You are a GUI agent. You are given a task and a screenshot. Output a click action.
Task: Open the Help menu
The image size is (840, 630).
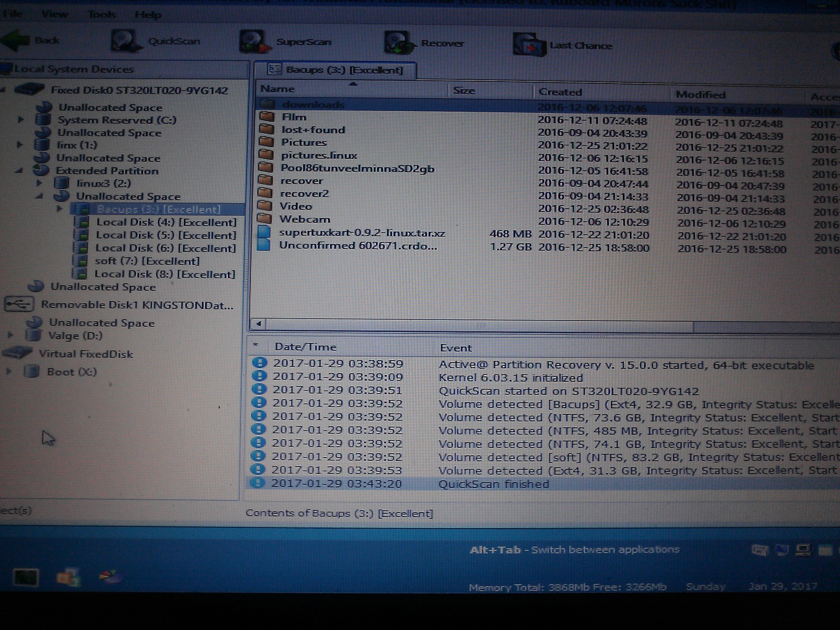pos(148,15)
